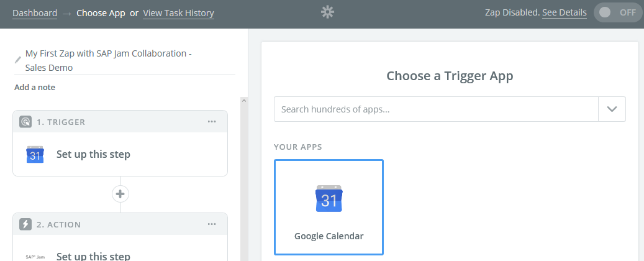The width and height of the screenshot is (644, 261).
Task: Click the Zapier asterisk logo in header
Action: (x=327, y=12)
